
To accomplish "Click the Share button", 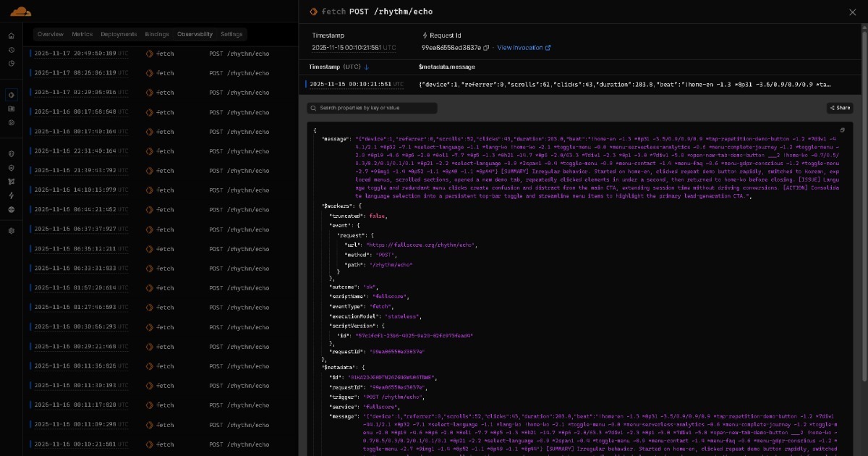I will point(839,107).
